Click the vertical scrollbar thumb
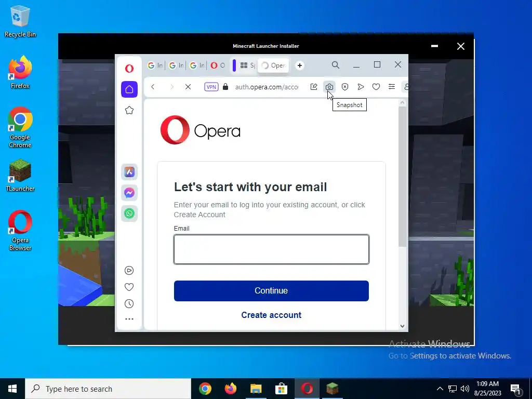The height and width of the screenshot is (399, 532). point(402,177)
